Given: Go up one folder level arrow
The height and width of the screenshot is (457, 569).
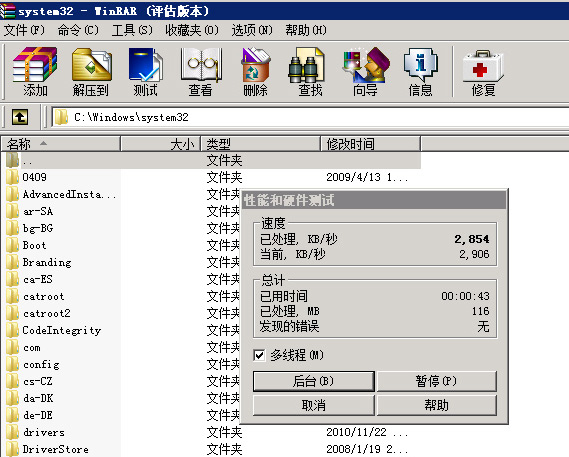Looking at the screenshot, I should point(20,117).
